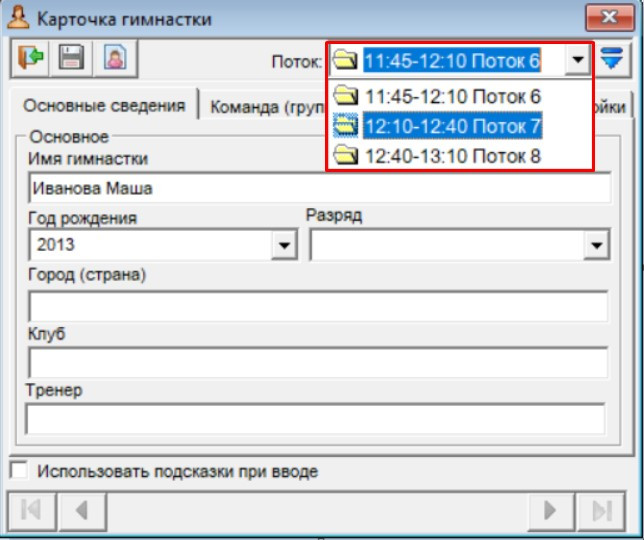The image size is (644, 540).
Task: Expand the Поток dropdown arrow
Action: point(577,61)
